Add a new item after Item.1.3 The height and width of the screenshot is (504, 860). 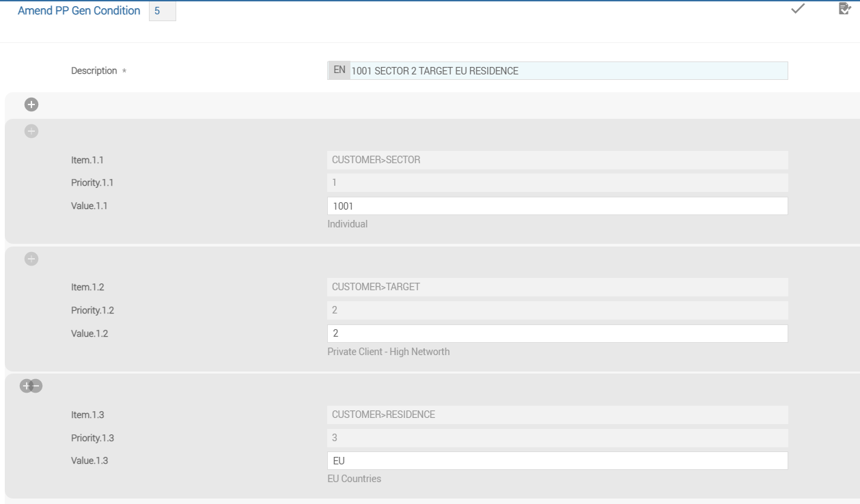[x=27, y=386]
